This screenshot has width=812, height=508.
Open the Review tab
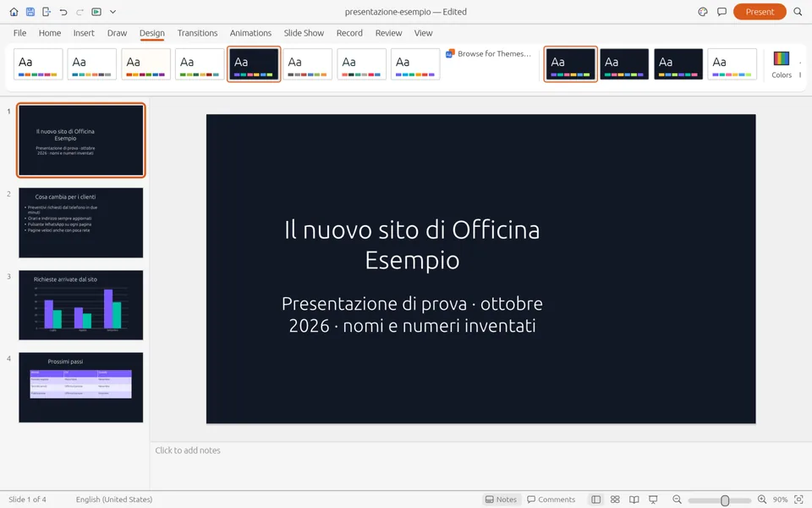(x=388, y=33)
